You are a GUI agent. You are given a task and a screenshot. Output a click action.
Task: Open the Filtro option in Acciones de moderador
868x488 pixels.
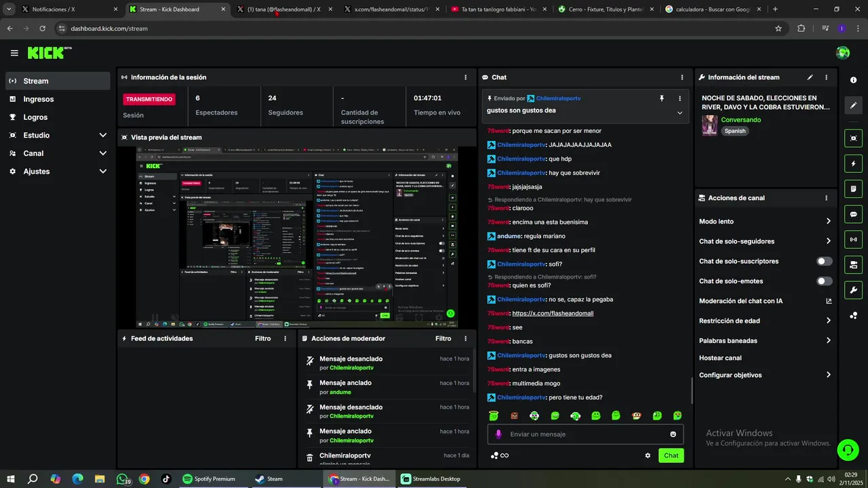point(443,338)
